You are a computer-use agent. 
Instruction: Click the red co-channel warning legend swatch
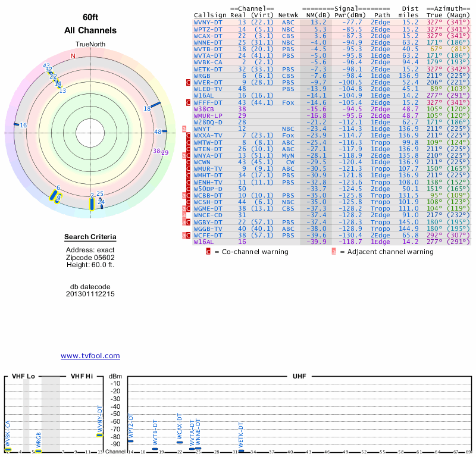(x=208, y=252)
